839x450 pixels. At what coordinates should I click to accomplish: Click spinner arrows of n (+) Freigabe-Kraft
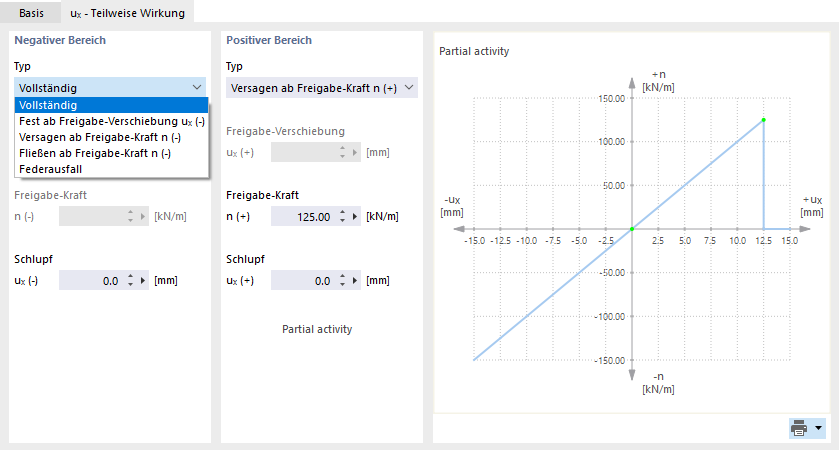(343, 216)
